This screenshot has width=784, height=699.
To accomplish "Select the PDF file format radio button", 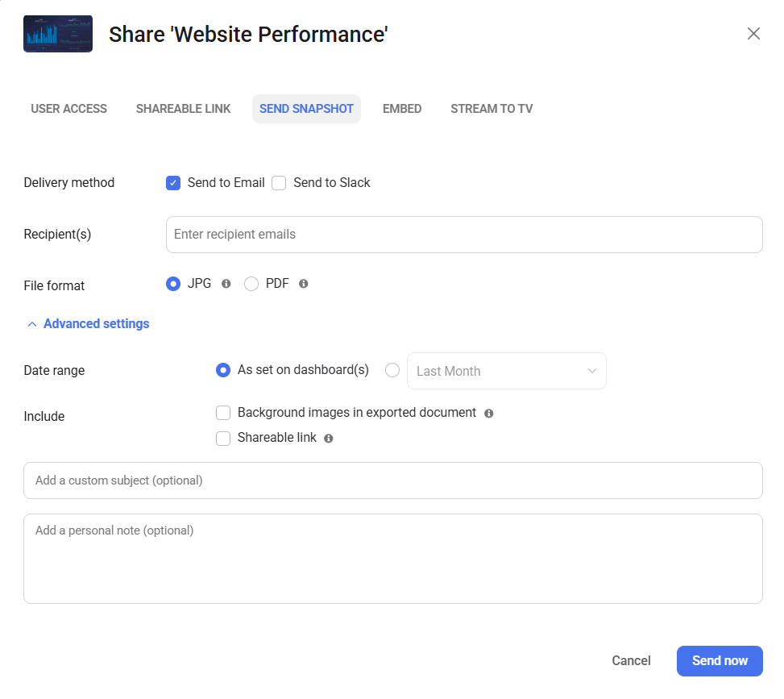I will point(251,284).
